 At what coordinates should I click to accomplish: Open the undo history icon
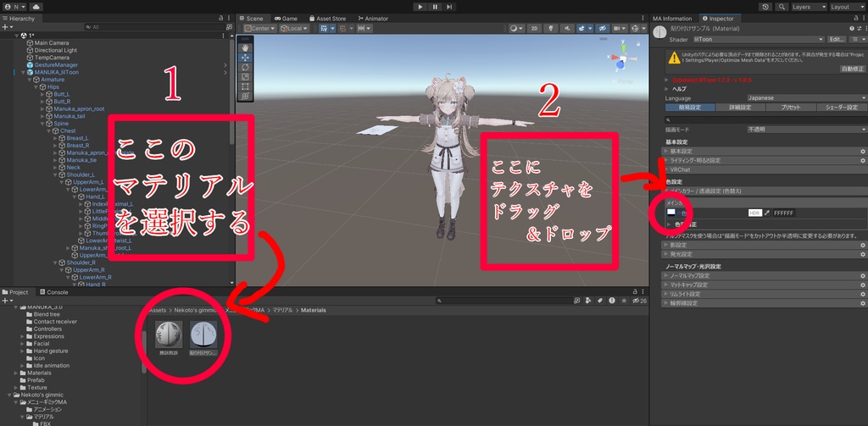765,7
